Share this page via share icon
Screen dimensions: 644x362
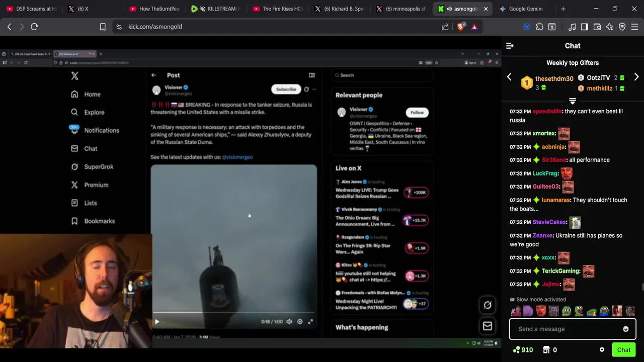(445, 27)
